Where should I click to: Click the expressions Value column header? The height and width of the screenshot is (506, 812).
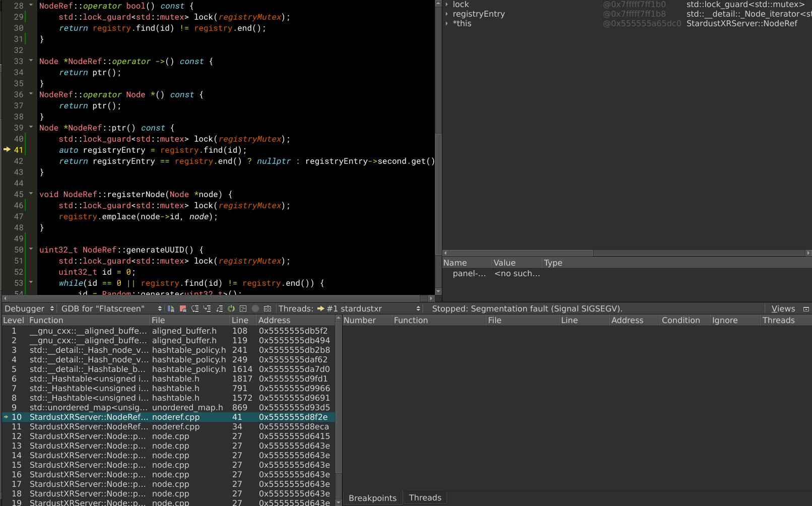pos(517,263)
